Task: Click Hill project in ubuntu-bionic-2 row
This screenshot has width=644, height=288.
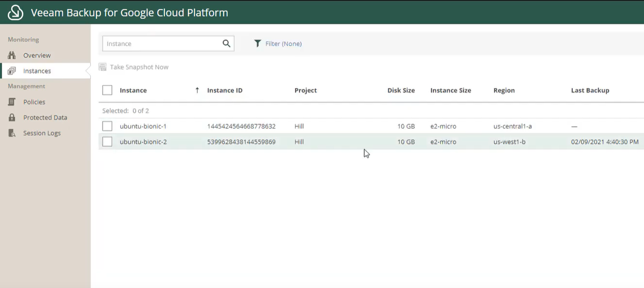Action: pos(299,141)
